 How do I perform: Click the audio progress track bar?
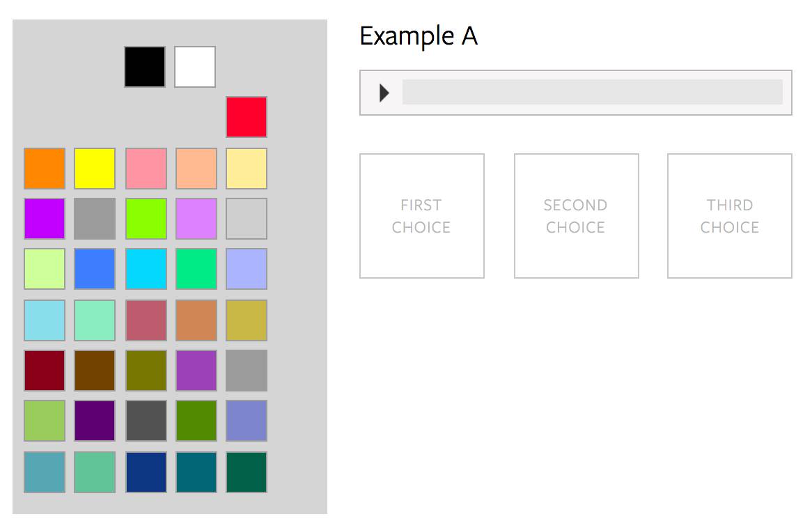pyautogui.click(x=592, y=92)
